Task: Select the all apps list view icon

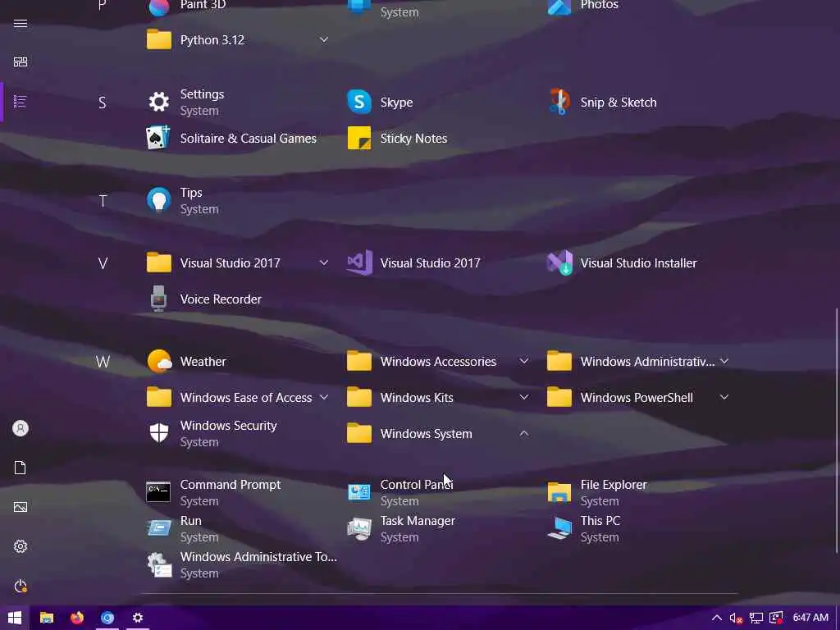Action: coord(21,102)
